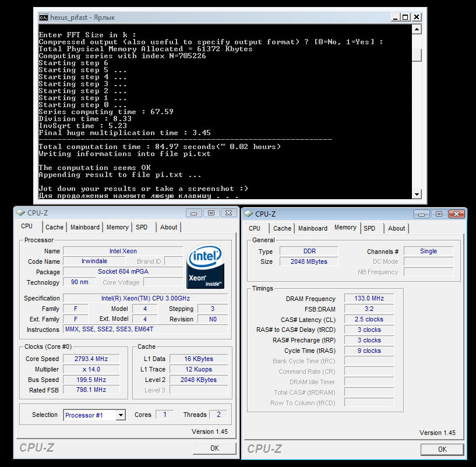This screenshot has height=467, width=476.
Task: Click the Bus Speed value 199.5 MHz
Action: 91,380
